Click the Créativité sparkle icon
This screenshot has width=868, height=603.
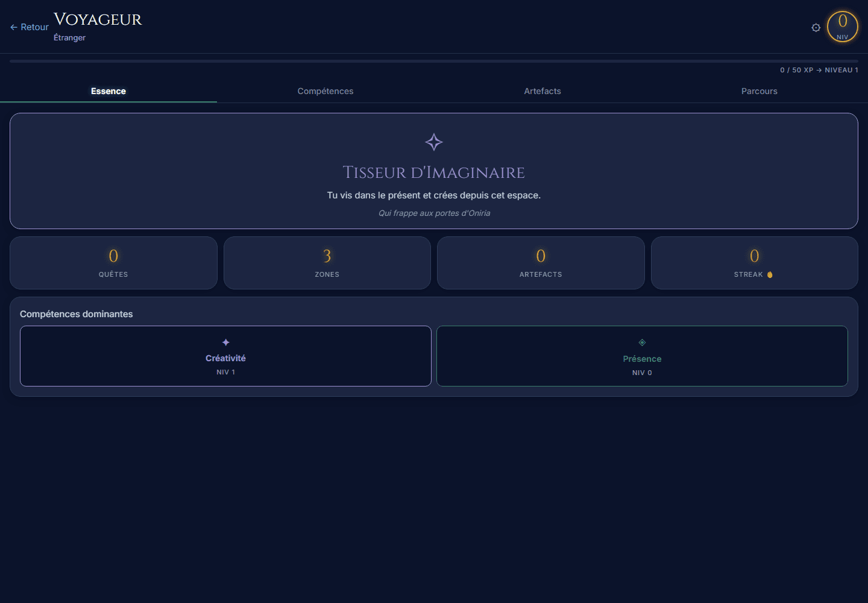[x=225, y=343]
